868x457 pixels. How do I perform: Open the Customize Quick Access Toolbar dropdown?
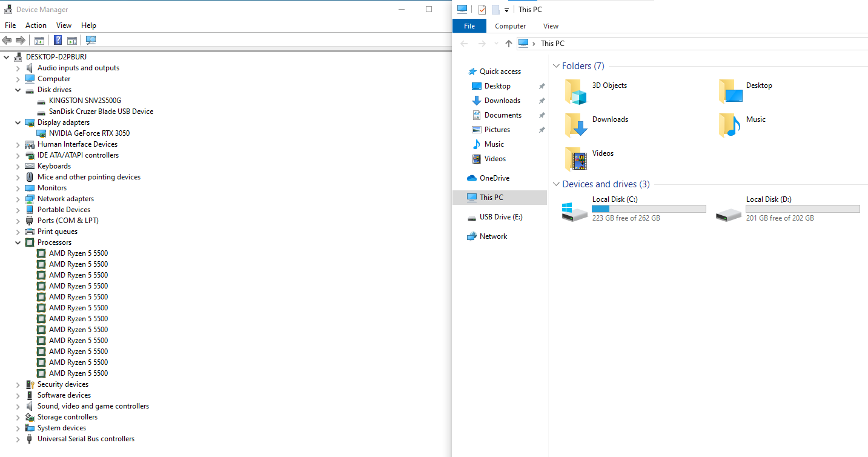(506, 10)
